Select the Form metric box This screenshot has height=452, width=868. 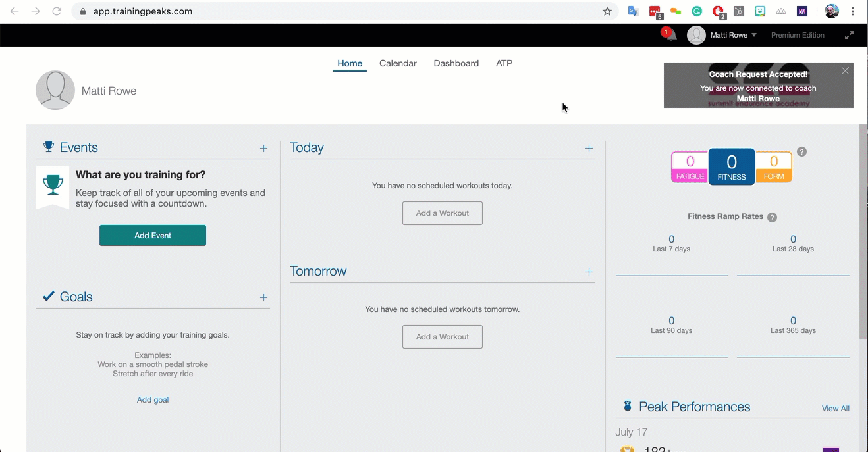click(x=774, y=167)
